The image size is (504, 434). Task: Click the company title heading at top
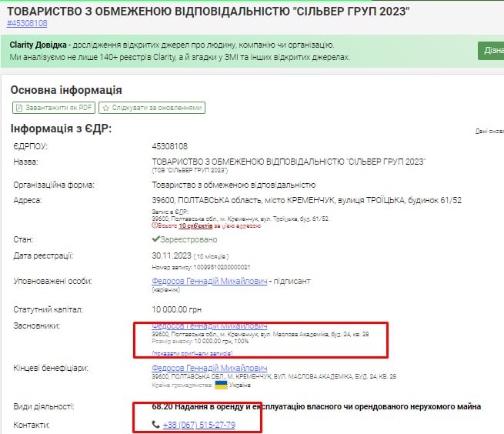(x=208, y=10)
